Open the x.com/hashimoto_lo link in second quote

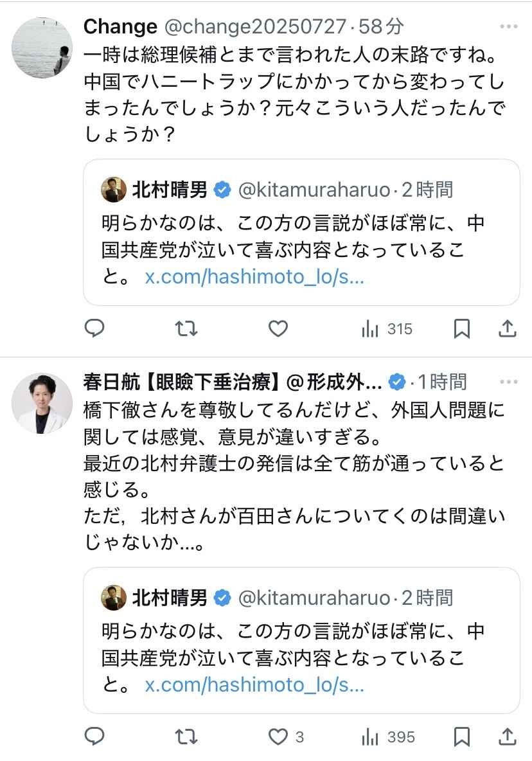pyautogui.click(x=254, y=685)
